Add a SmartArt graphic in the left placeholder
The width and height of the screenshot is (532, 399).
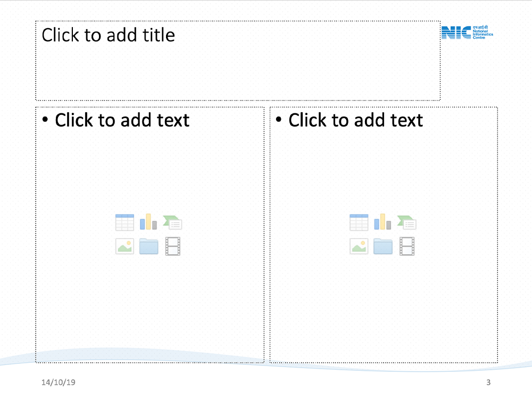click(x=173, y=222)
